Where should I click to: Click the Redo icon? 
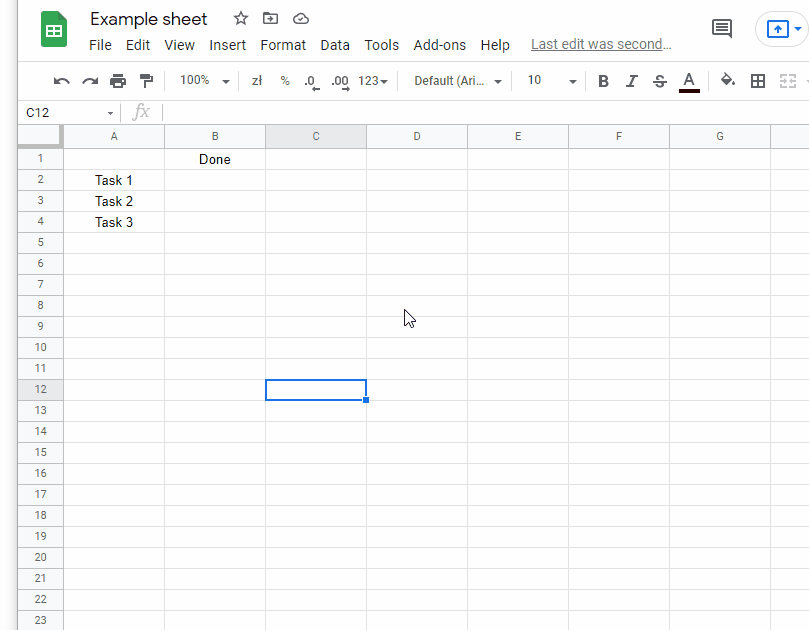tap(89, 80)
